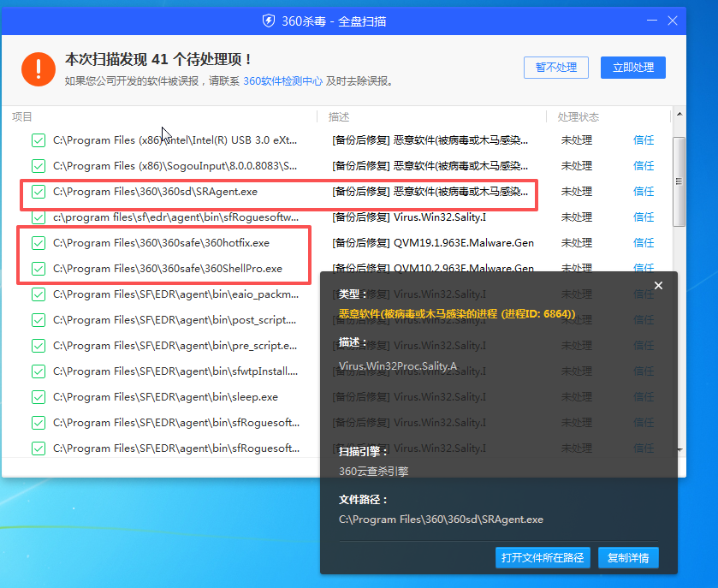Toggle checkbox for 360hotfix.exe
Image resolution: width=718 pixels, height=588 pixels.
pos(38,243)
